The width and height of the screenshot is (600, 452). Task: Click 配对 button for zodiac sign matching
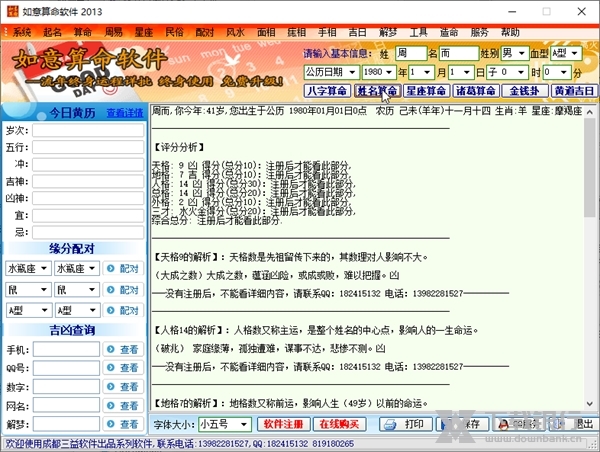point(123,268)
